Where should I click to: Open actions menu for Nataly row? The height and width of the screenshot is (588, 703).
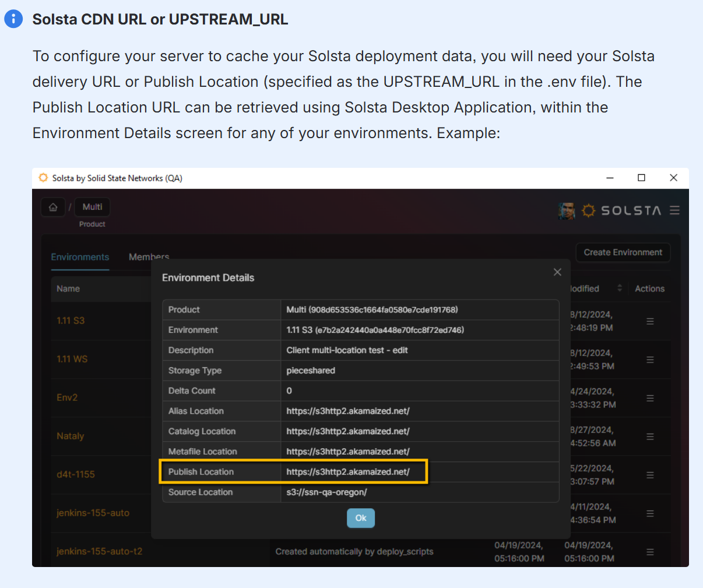[650, 436]
